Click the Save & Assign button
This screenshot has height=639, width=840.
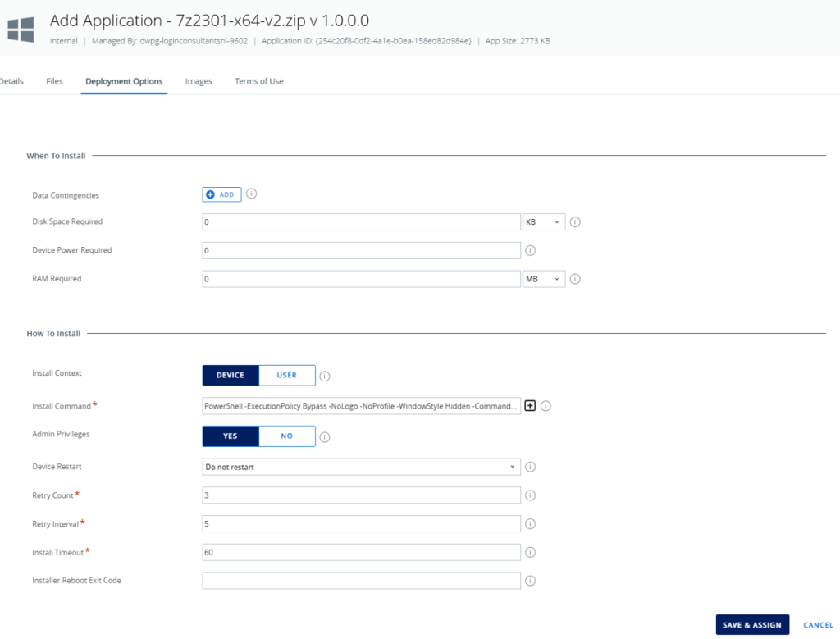tap(751, 625)
